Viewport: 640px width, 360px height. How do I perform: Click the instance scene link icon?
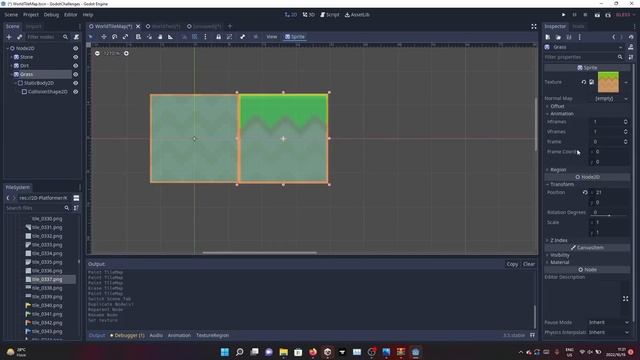(x=19, y=37)
